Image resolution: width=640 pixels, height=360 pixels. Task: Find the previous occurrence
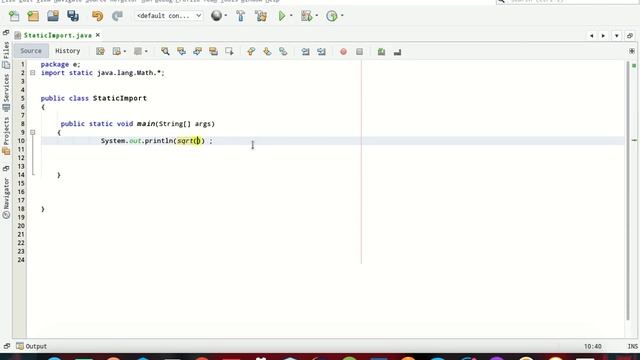181,51
